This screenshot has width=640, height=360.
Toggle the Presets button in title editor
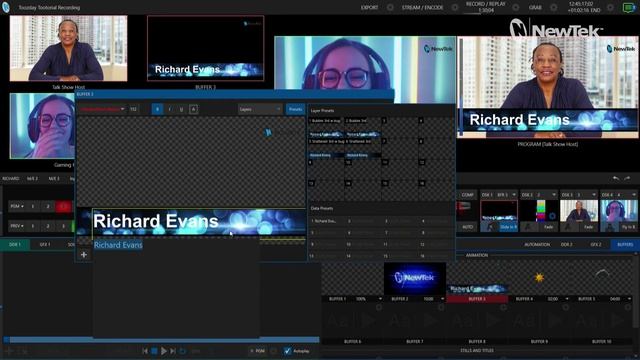tap(295, 109)
